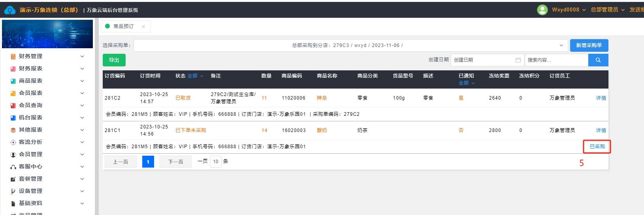Click order code 281C2

pyautogui.click(x=112, y=98)
